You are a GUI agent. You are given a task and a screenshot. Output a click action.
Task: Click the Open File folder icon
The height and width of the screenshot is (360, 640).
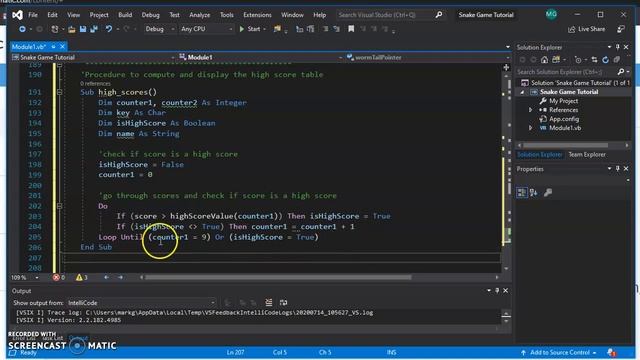pyautogui.click(x=72, y=29)
